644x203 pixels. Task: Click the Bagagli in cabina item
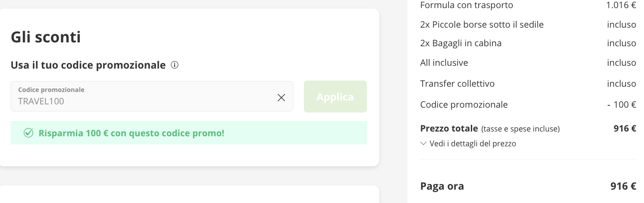461,43
